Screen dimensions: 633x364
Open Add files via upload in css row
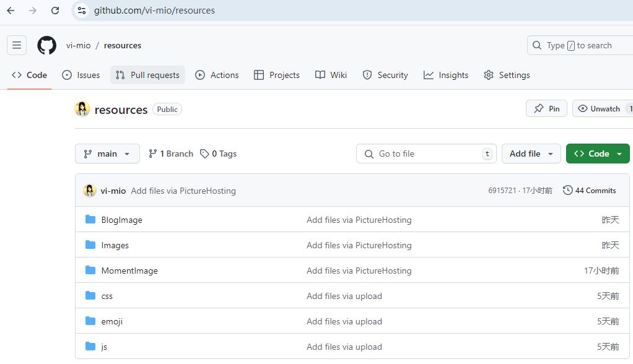344,296
